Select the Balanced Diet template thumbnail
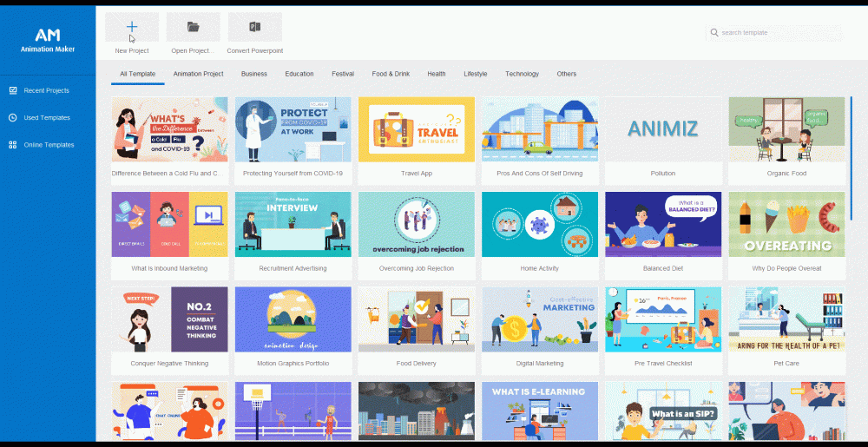 pyautogui.click(x=663, y=224)
